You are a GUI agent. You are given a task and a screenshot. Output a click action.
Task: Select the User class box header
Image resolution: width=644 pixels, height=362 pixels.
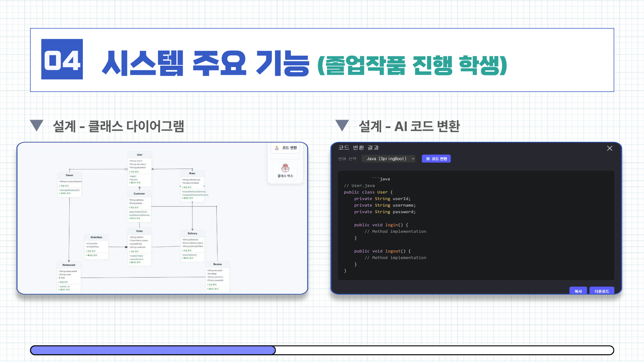[140, 155]
